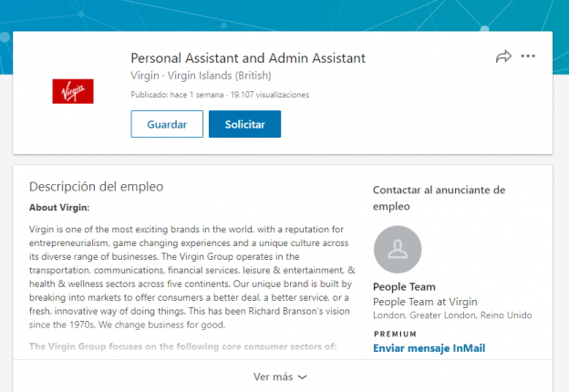
Task: Click the PREMIUM label above InMail
Action: [x=394, y=334]
